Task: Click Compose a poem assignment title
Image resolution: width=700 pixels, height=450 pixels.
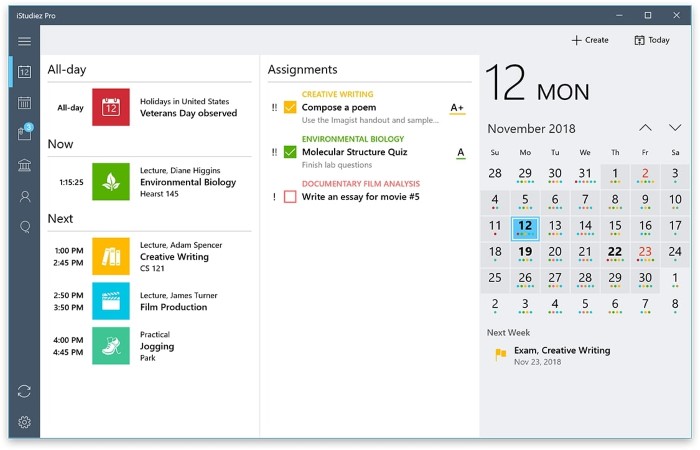Action: 339,108
